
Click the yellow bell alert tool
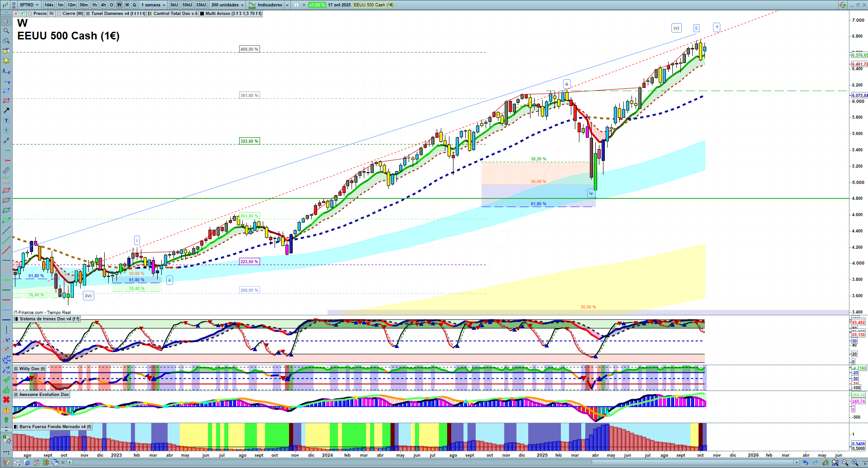(6, 61)
